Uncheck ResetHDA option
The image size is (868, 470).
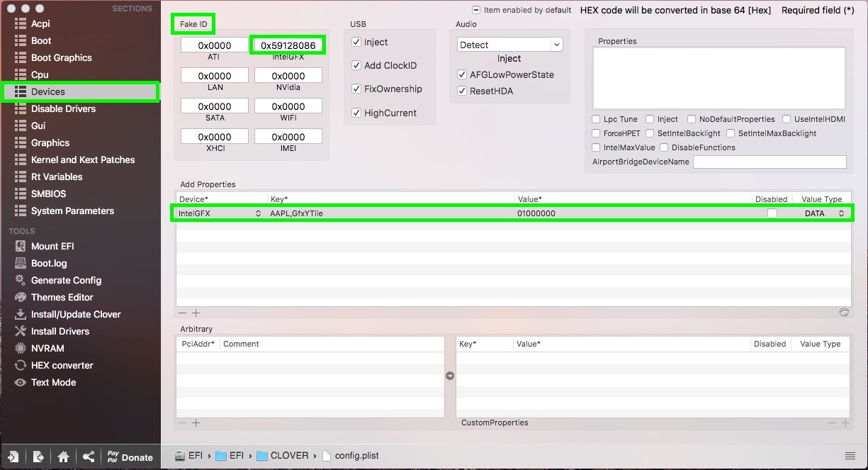point(462,91)
